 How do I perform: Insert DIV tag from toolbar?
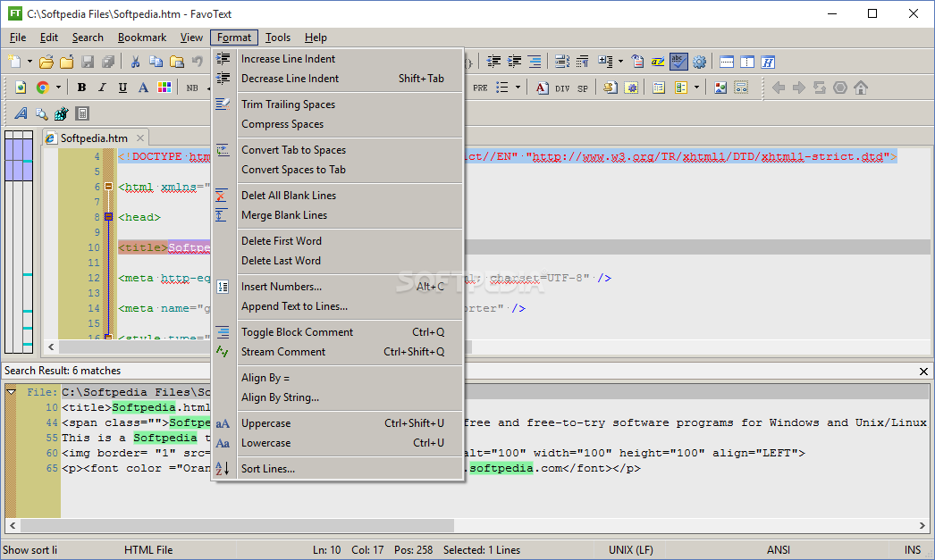pyautogui.click(x=562, y=88)
